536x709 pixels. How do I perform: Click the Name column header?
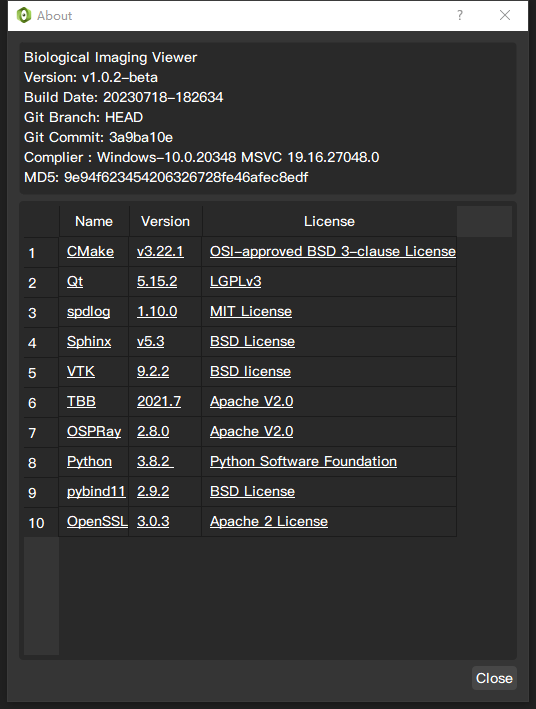(94, 221)
